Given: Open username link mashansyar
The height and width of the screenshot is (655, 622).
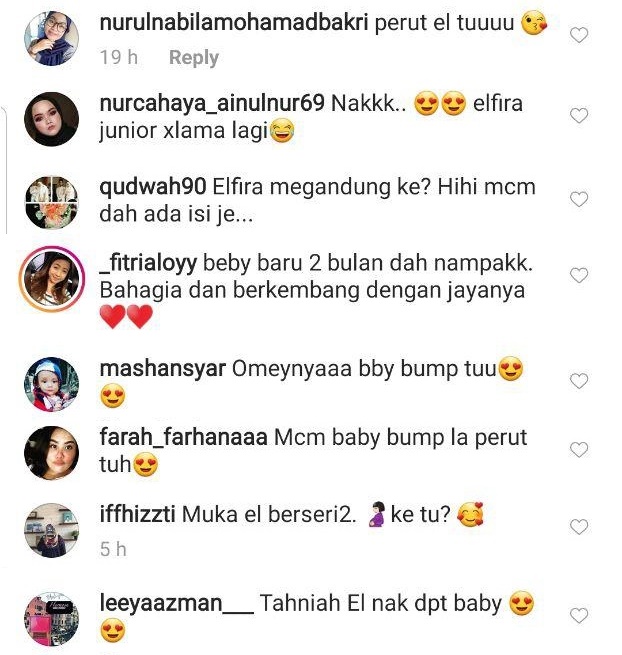Looking at the screenshot, I should (x=163, y=369).
